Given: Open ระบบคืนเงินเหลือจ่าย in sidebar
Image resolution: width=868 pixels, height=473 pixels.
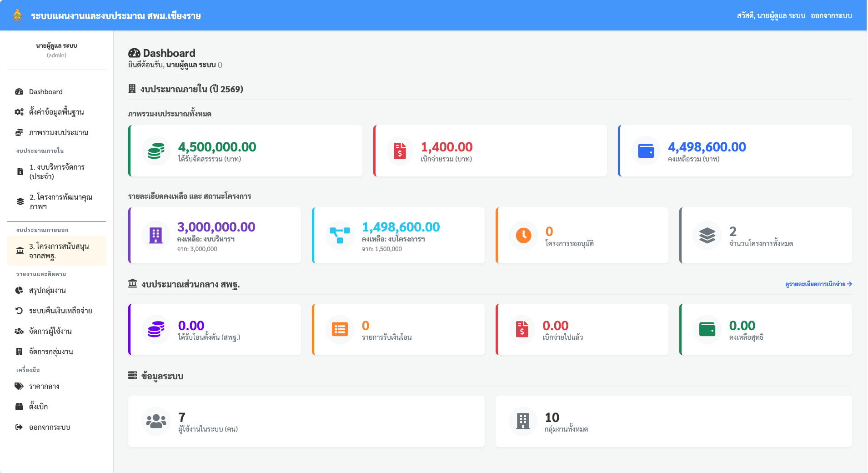Looking at the screenshot, I should [56, 311].
